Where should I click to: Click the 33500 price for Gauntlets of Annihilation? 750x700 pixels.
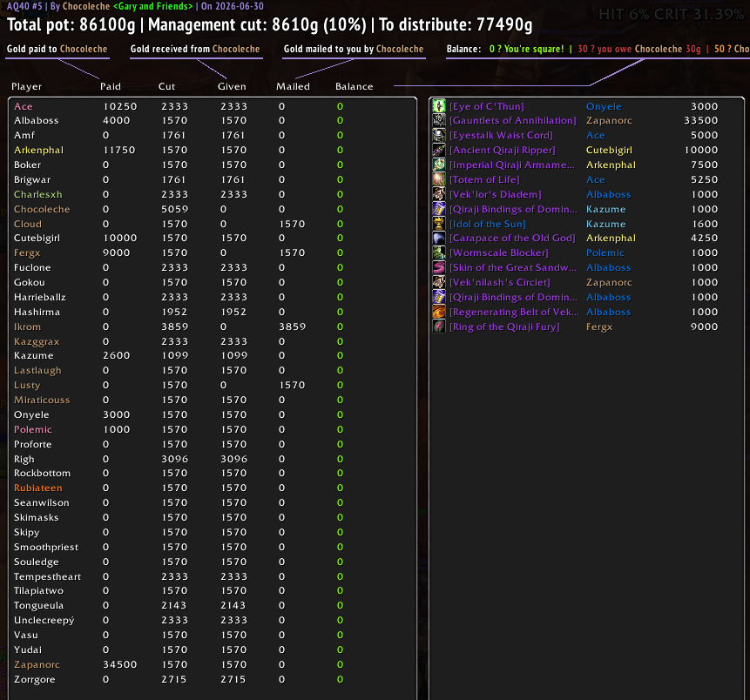click(700, 120)
